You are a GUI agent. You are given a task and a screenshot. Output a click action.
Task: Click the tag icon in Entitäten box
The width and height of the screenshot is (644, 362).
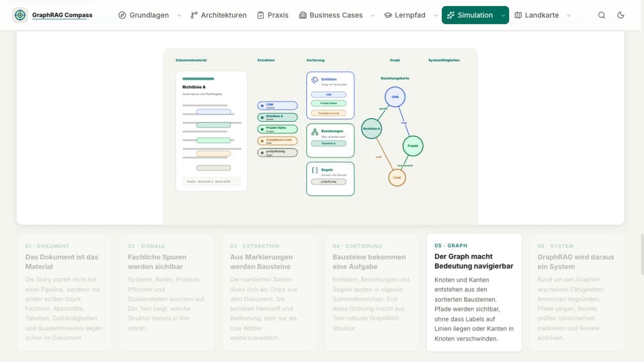click(315, 80)
